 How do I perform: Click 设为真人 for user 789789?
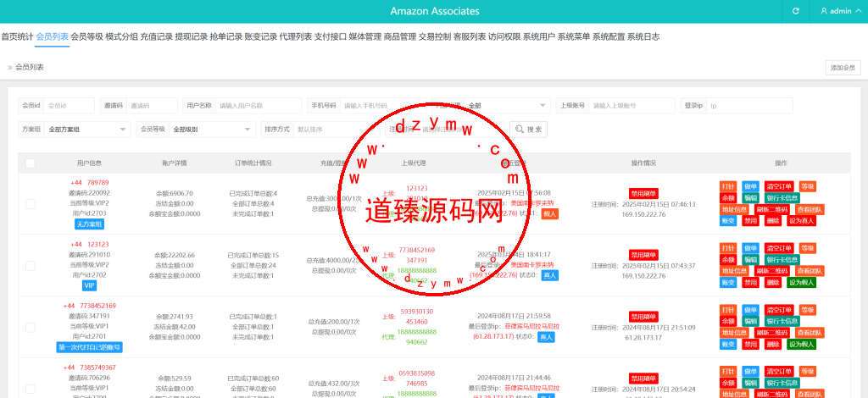coord(802,221)
